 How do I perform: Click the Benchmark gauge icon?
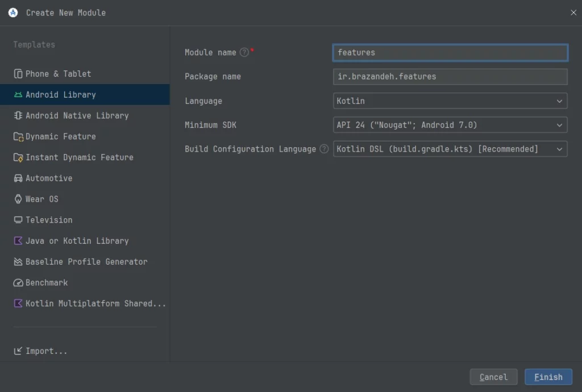pos(18,283)
